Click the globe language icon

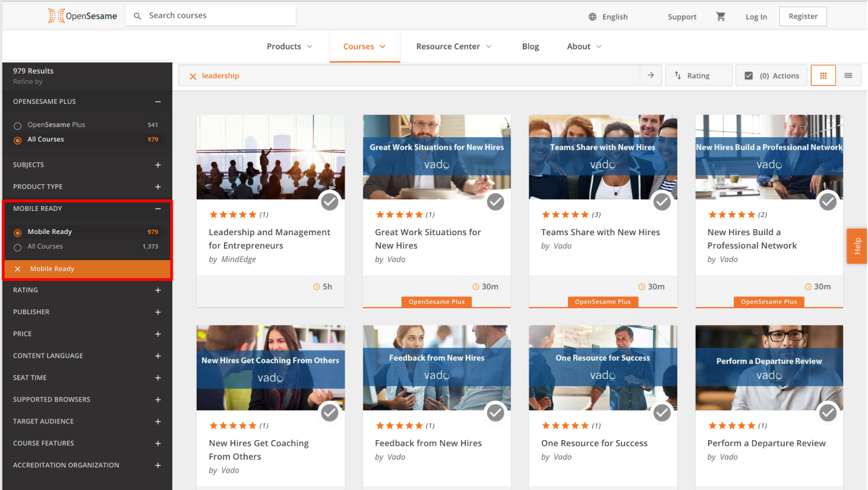tap(592, 17)
